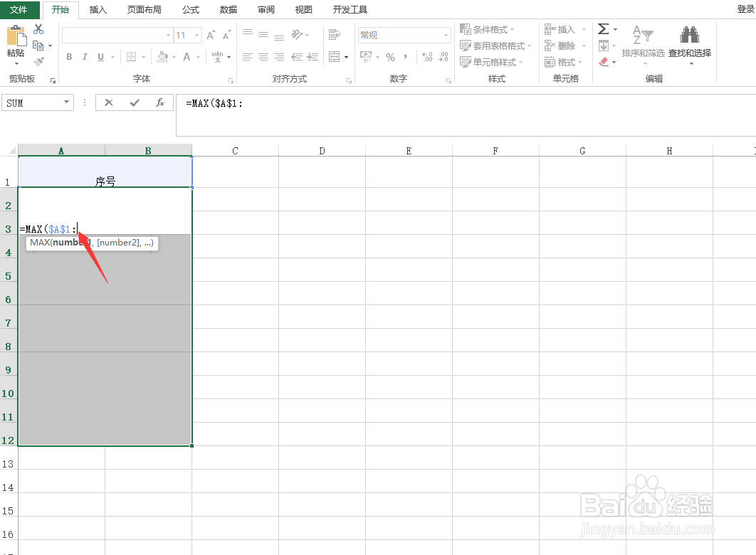Switch to 插入 tab
756x555 pixels.
tap(98, 10)
